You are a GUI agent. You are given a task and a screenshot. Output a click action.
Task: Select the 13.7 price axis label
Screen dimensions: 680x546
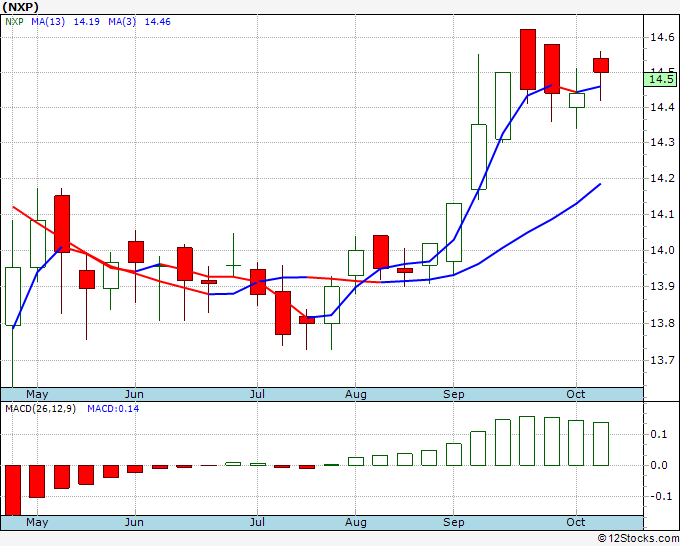(662, 360)
